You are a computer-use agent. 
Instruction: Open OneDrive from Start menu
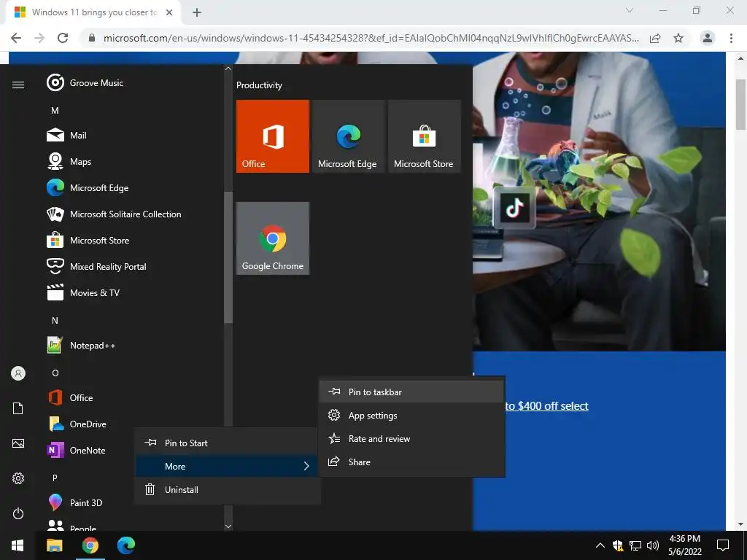77,424
